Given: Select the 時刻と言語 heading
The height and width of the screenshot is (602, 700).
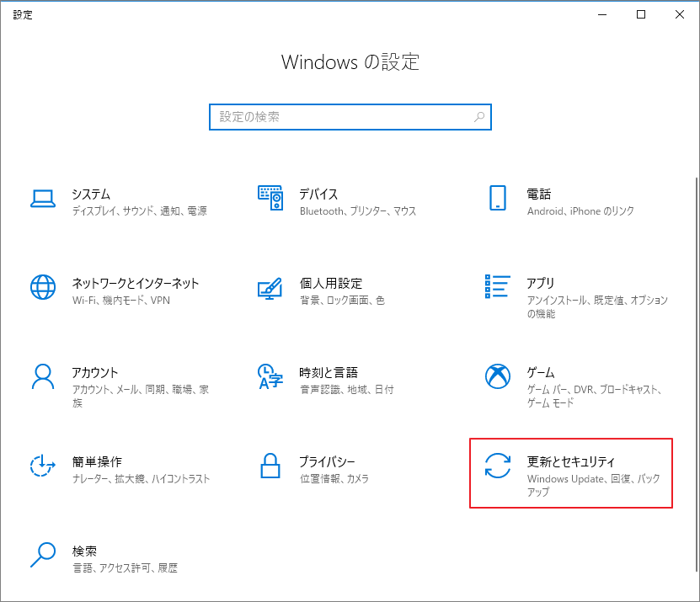Looking at the screenshot, I should [329, 373].
